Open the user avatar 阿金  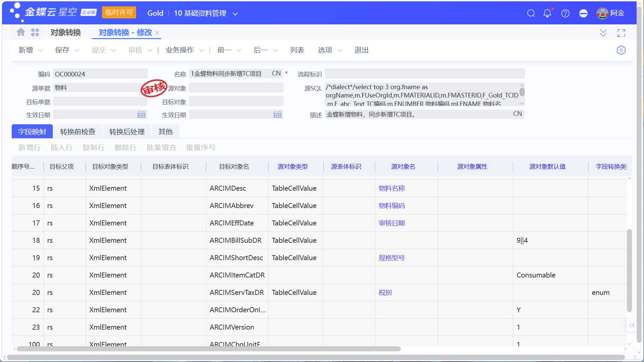click(x=603, y=13)
